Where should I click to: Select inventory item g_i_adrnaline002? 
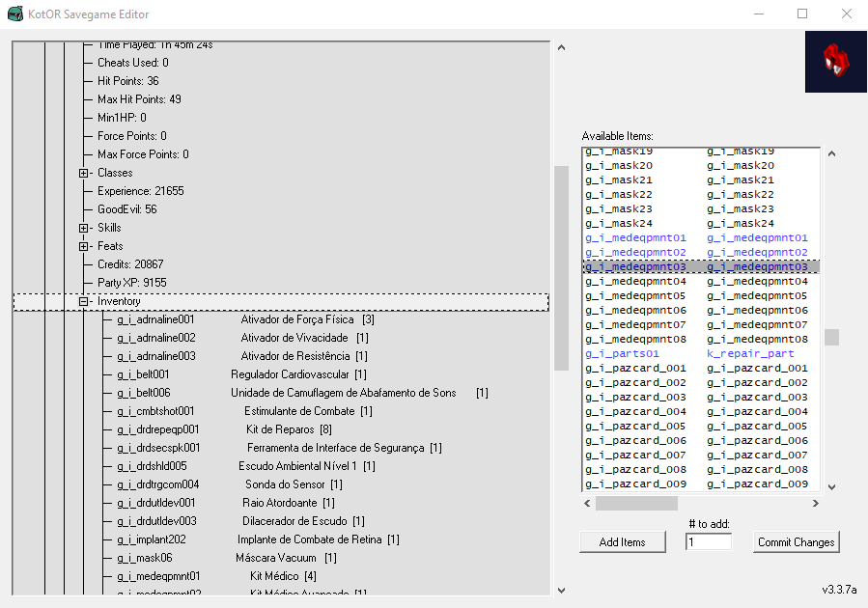(242, 338)
